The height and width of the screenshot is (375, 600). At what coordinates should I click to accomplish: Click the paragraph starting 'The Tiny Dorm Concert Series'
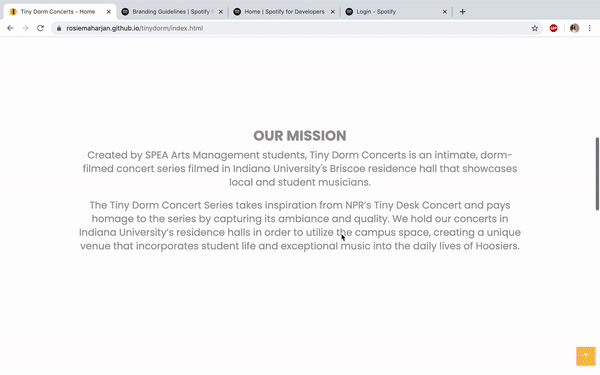tap(300, 225)
